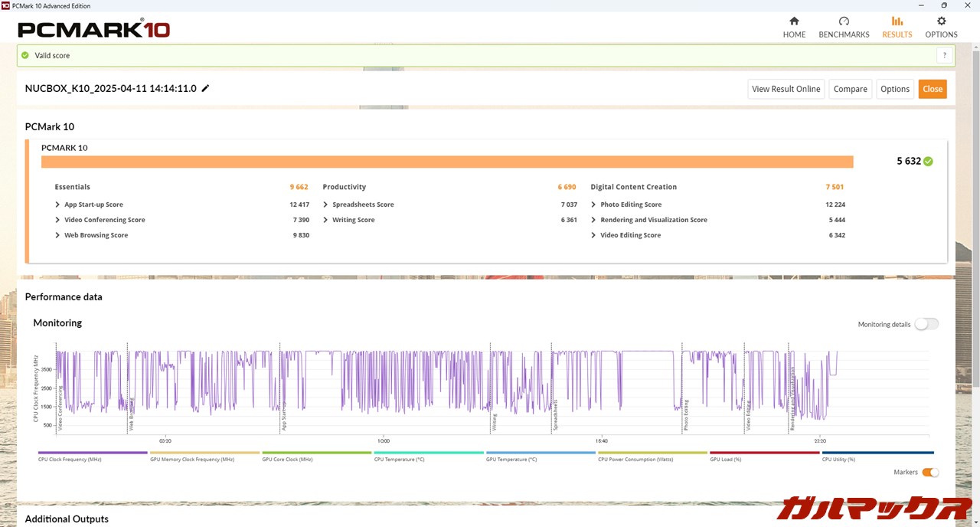Turn off the Markers toggle
The image size is (980, 527).
point(929,472)
